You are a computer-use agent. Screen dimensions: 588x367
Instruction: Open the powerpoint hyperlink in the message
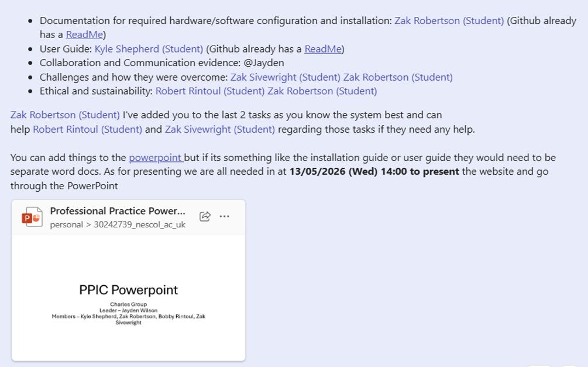point(156,157)
